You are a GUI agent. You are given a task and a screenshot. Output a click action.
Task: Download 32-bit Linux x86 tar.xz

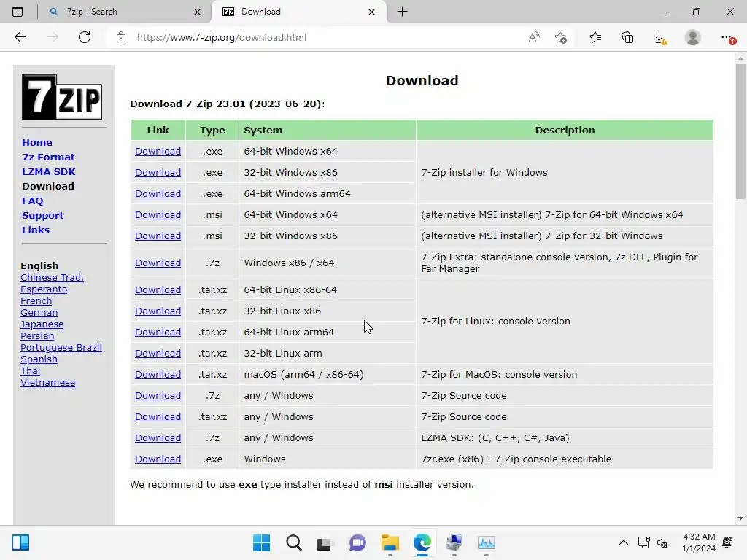click(x=158, y=311)
